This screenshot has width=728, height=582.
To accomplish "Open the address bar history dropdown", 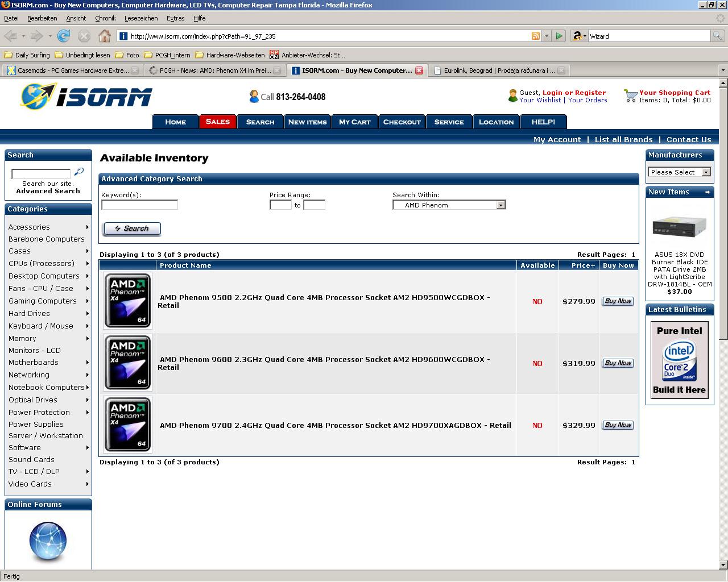I will 547,36.
